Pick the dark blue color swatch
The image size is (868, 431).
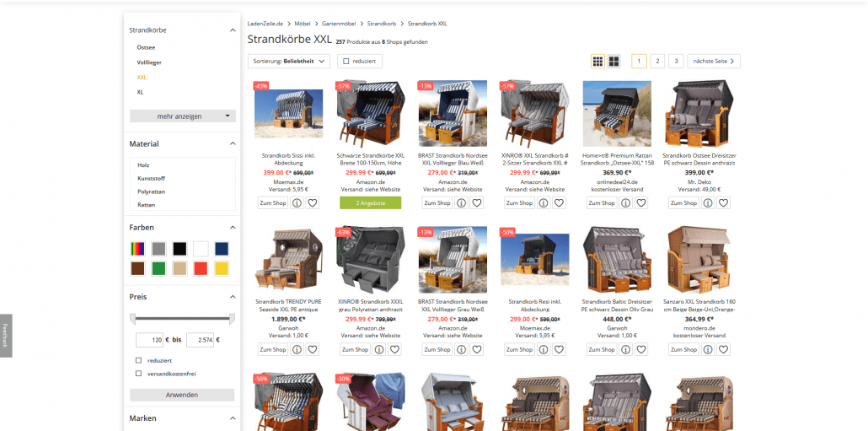tap(222, 249)
